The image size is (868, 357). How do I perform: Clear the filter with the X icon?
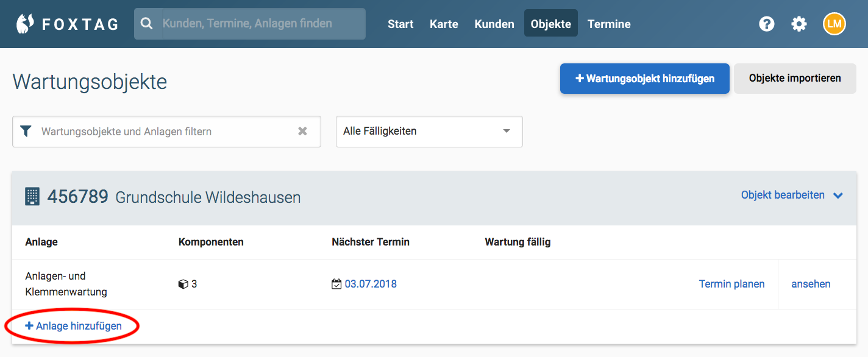coord(302,131)
